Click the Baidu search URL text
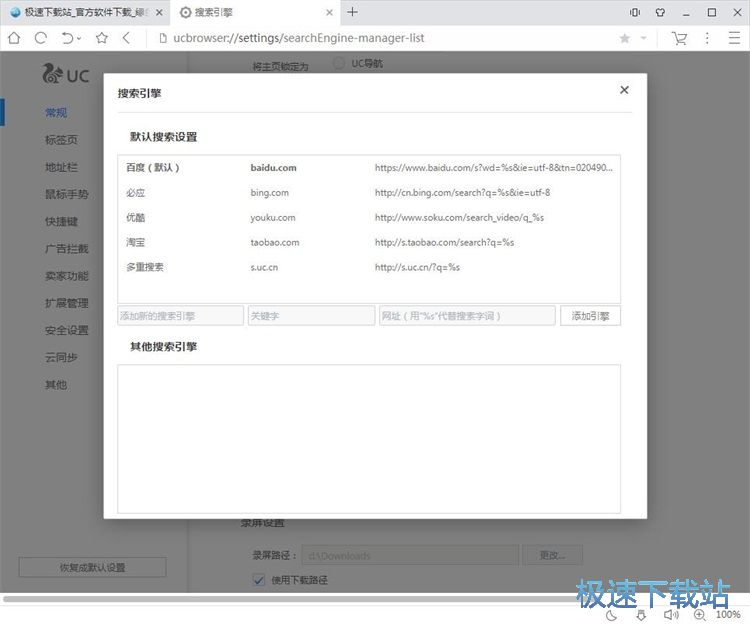The image size is (750, 624). 494,168
